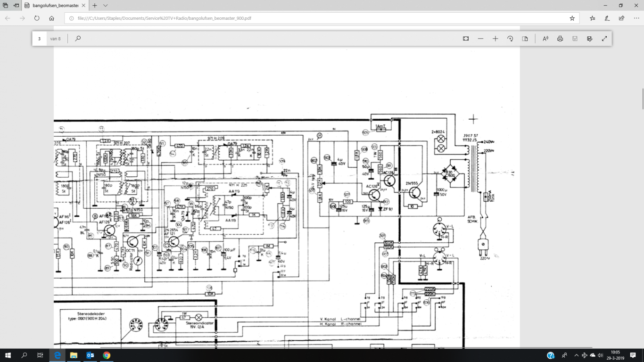Expand the tab previews chevron
The height and width of the screenshot is (362, 644).
tap(105, 6)
